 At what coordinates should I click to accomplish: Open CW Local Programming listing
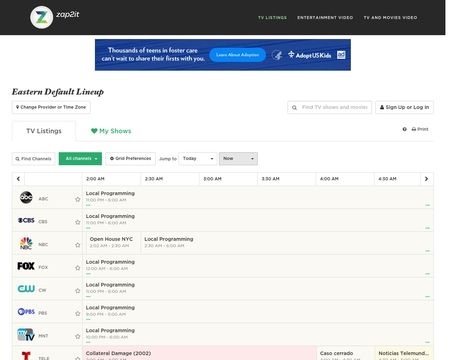(258, 288)
